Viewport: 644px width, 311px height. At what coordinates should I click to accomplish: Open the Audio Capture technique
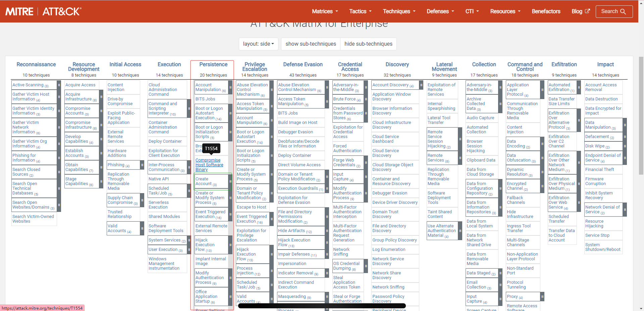click(480, 118)
